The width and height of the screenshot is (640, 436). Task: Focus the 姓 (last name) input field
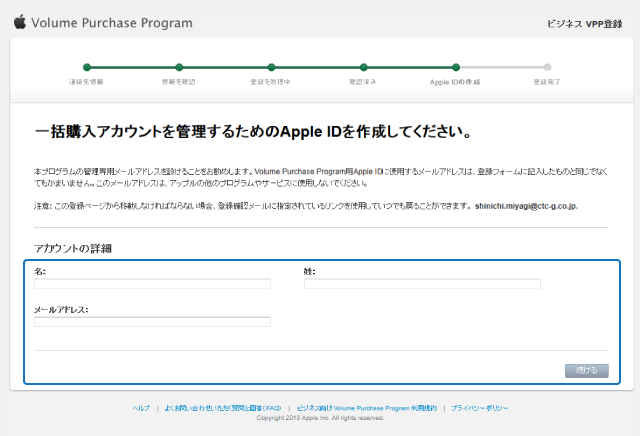click(x=421, y=284)
